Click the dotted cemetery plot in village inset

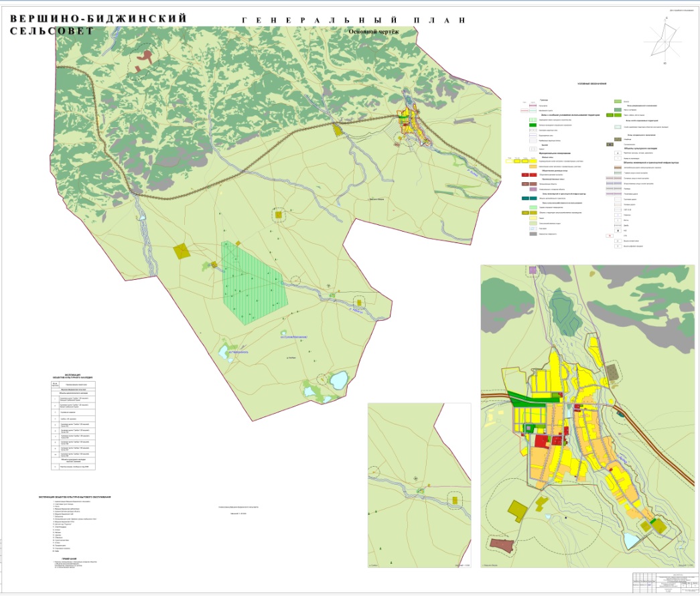click(614, 372)
